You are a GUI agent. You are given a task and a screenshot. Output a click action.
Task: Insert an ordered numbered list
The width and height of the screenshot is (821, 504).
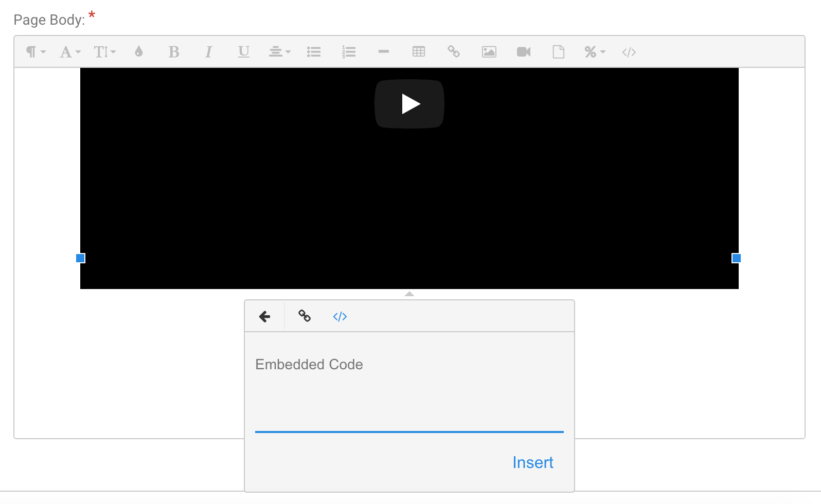(x=349, y=52)
